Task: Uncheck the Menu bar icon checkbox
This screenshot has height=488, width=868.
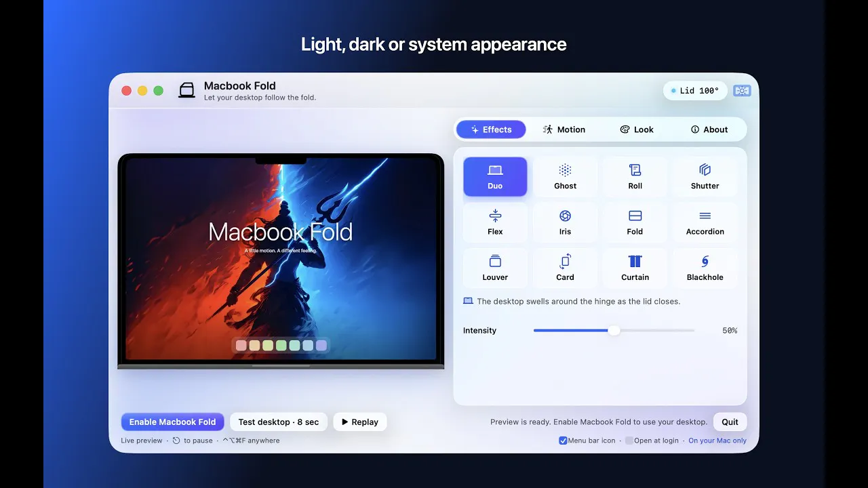Action: pyautogui.click(x=563, y=441)
